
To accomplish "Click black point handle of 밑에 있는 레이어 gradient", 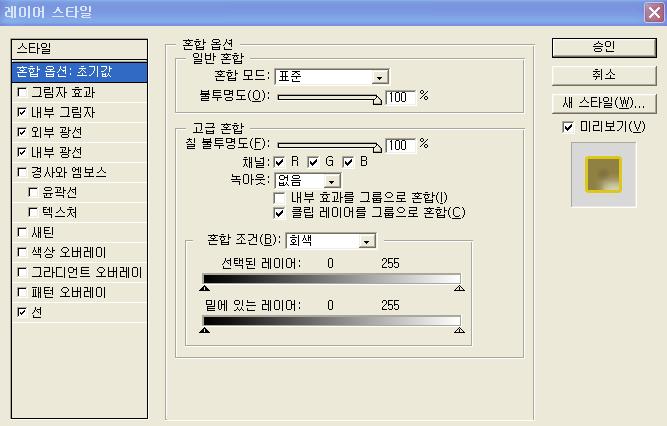I will click(205, 329).
